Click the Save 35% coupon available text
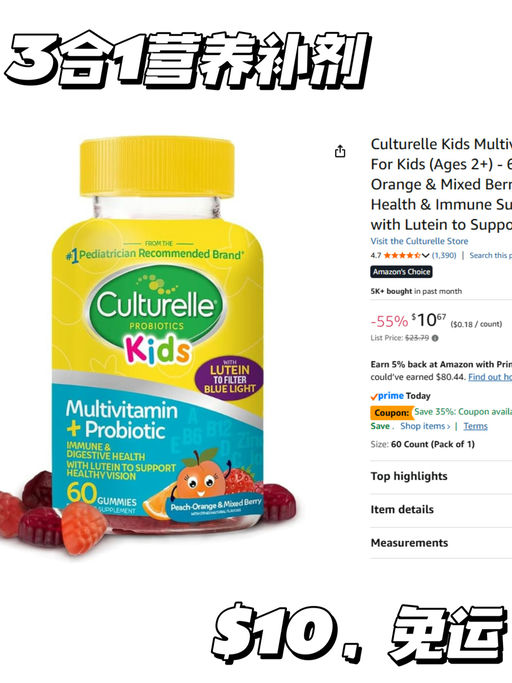Screen dimensions: 512x683 pos(463,412)
